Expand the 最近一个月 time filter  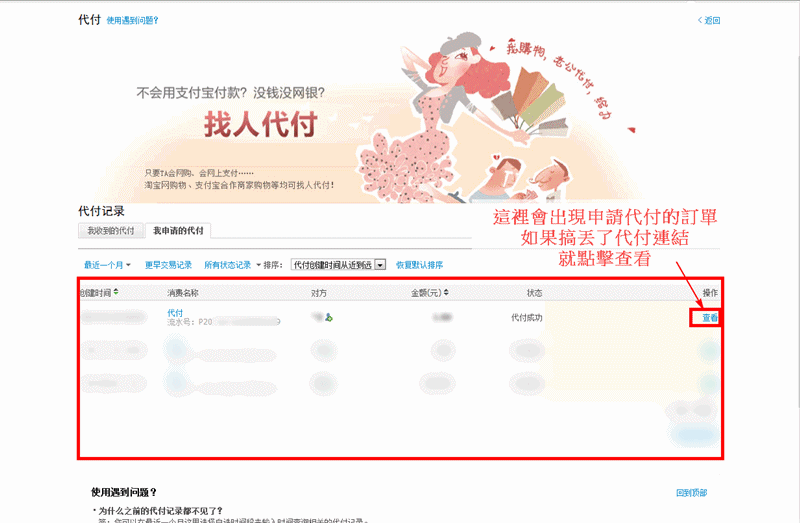[x=107, y=265]
